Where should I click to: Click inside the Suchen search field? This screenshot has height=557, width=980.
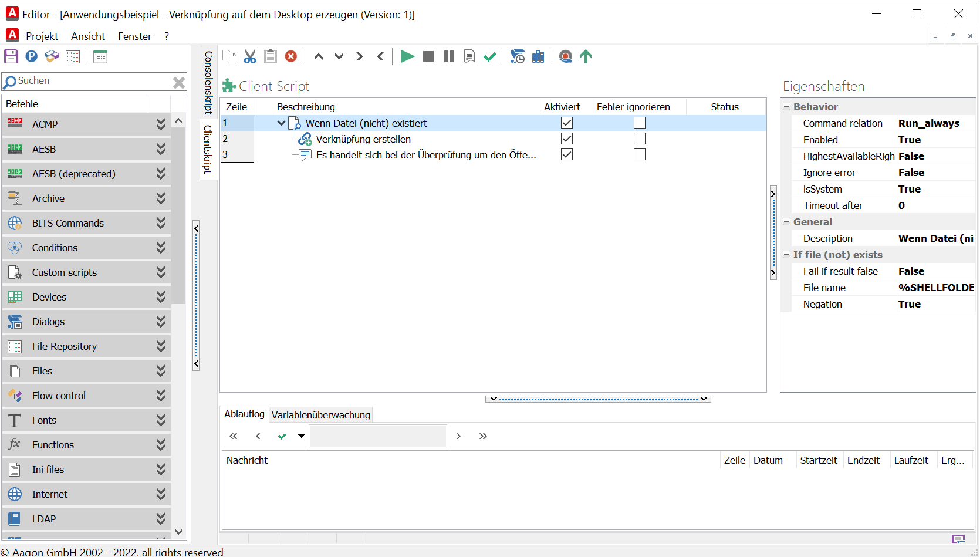88,81
